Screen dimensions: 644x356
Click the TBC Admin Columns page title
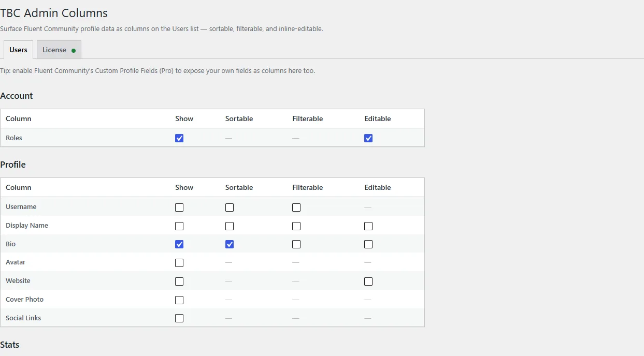coord(54,13)
